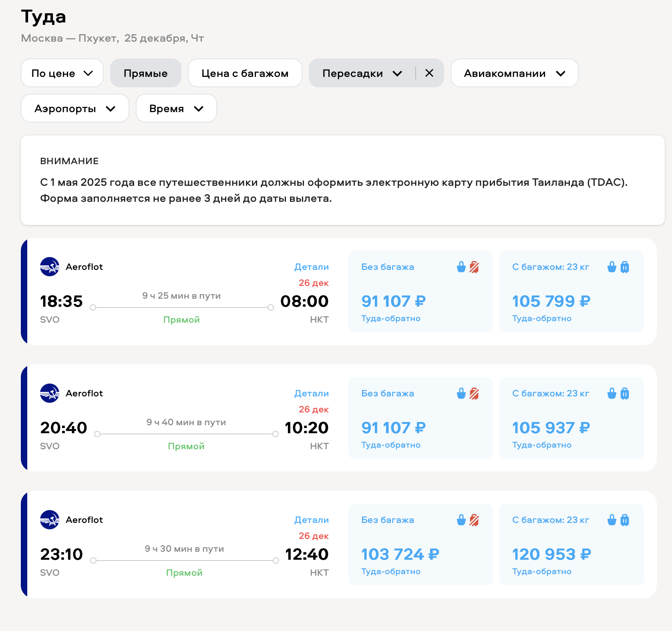The width and height of the screenshot is (672, 631).
Task: Open the По цене sorting dropdown
Action: pyautogui.click(x=62, y=73)
